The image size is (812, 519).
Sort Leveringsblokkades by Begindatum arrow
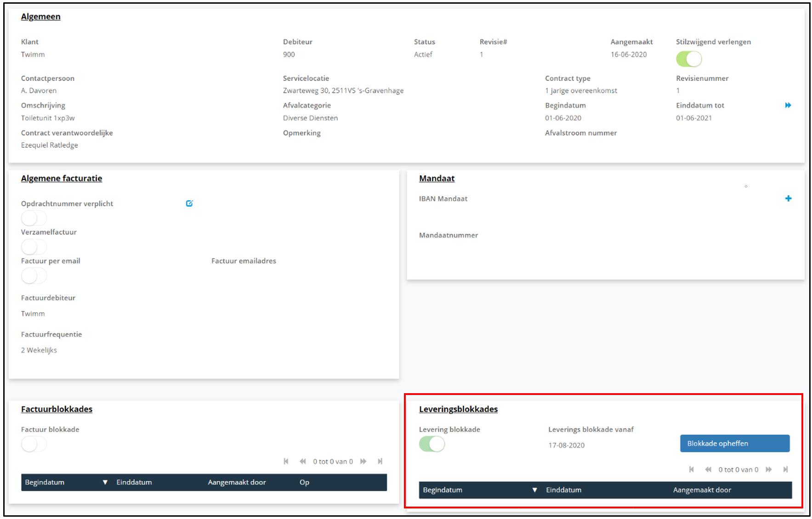point(534,490)
